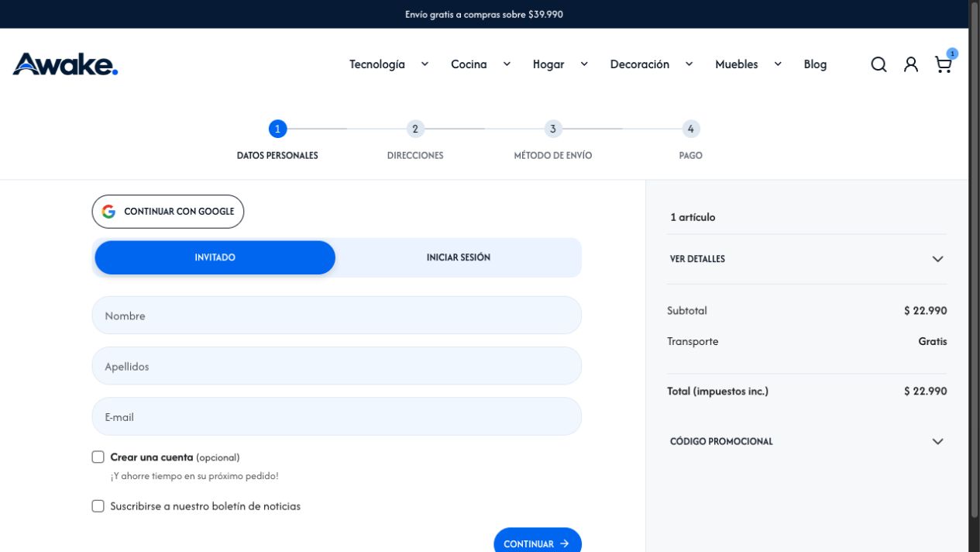Open the shopping cart icon
Viewport: 980px width, 552px height.
click(x=944, y=64)
